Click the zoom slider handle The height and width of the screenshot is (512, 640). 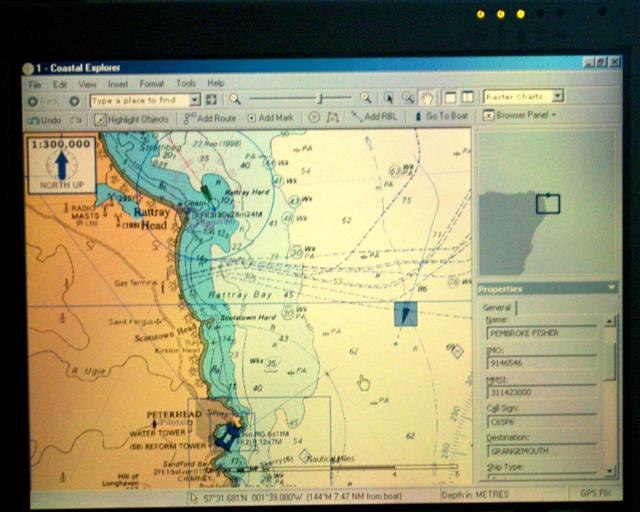click(x=320, y=98)
